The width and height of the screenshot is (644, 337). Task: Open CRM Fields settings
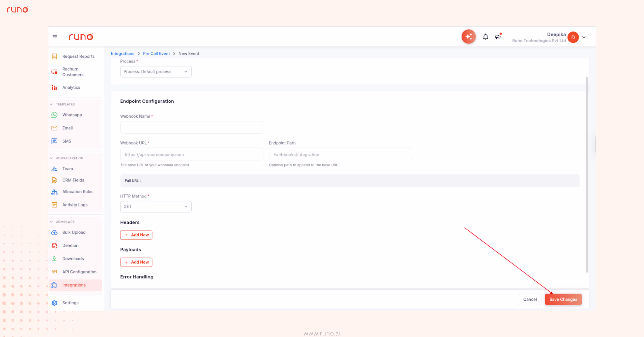point(73,180)
